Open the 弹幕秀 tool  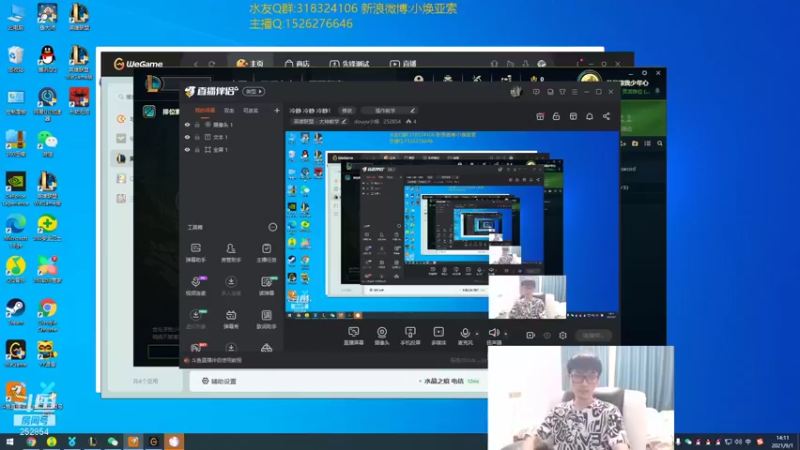pos(231,319)
